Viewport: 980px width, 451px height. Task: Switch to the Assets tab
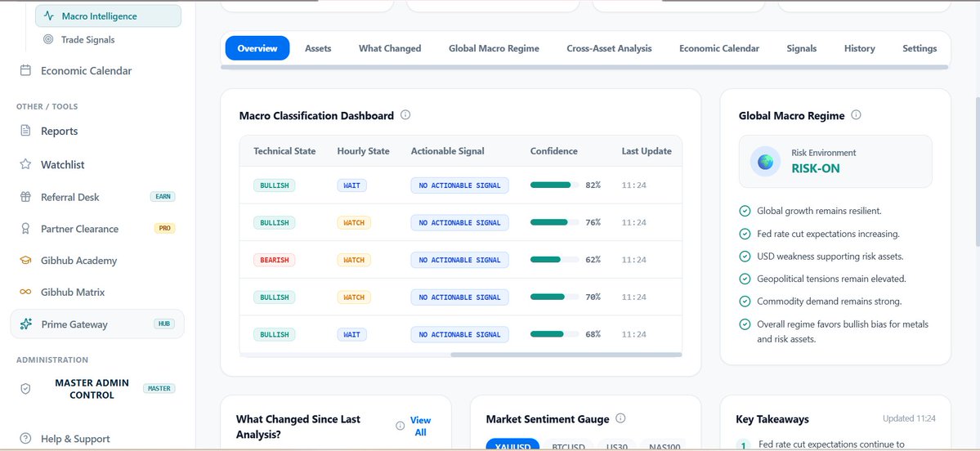coord(318,48)
